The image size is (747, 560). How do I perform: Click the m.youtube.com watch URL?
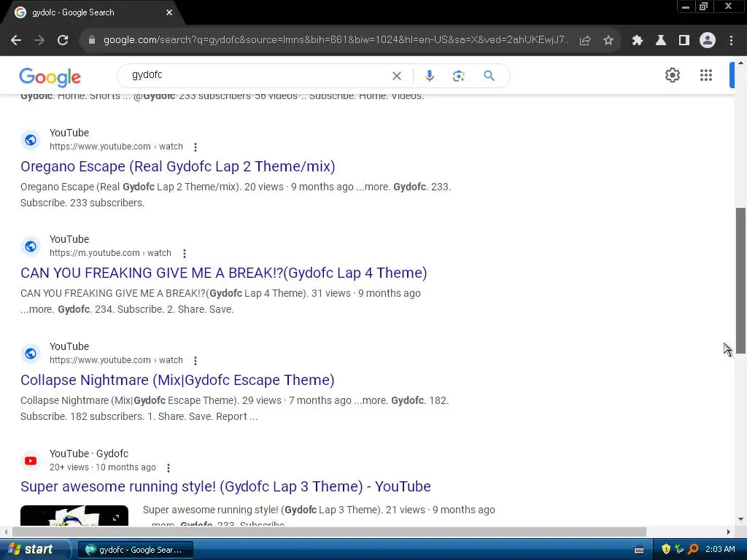pyautogui.click(x=110, y=253)
